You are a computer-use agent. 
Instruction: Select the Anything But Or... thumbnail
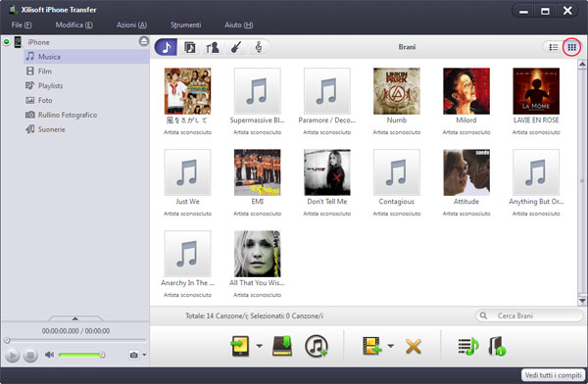pyautogui.click(x=536, y=172)
